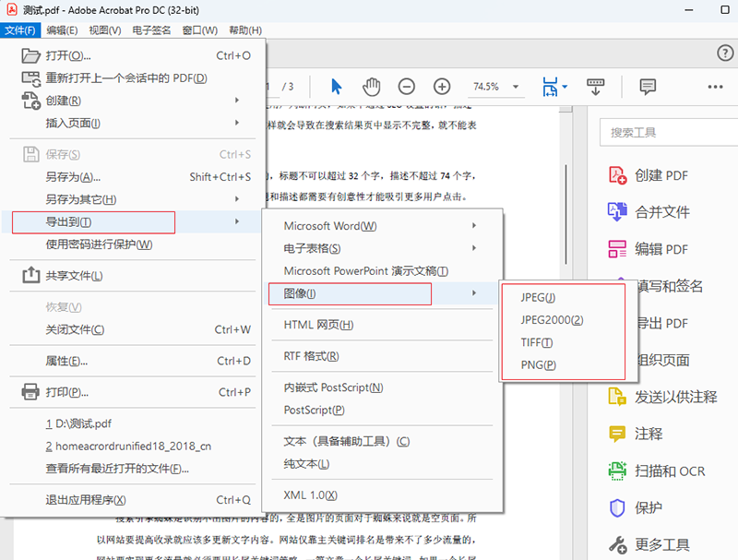Open the toolbar overflow ellipsis menu
This screenshot has width=738, height=560.
715,87
